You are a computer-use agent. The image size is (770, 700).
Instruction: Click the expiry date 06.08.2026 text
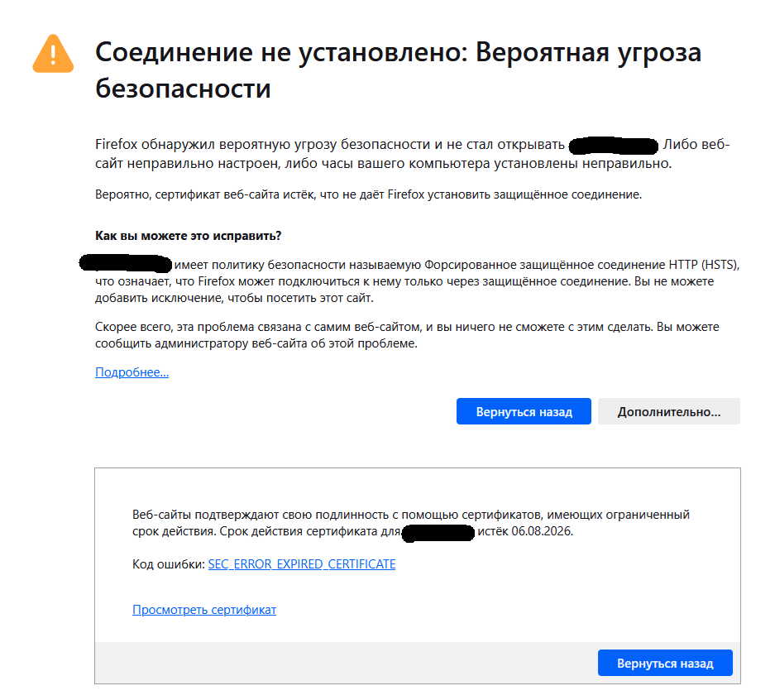(x=543, y=531)
